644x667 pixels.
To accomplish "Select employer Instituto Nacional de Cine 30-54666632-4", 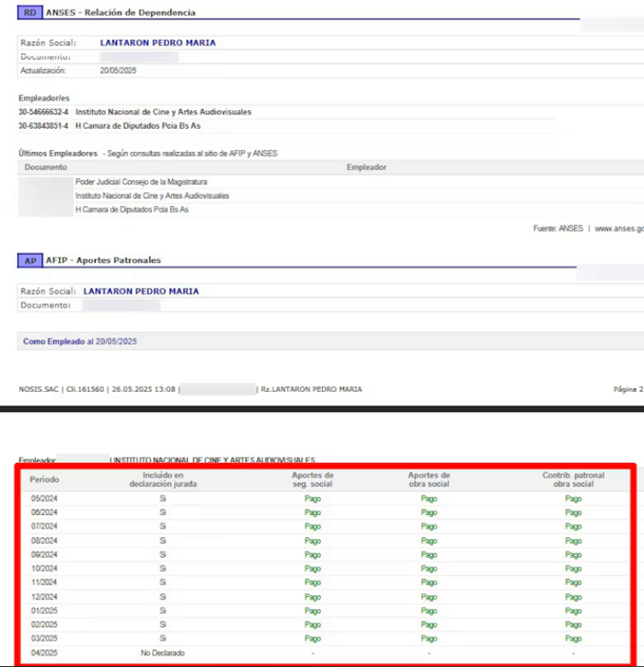I will click(x=135, y=112).
